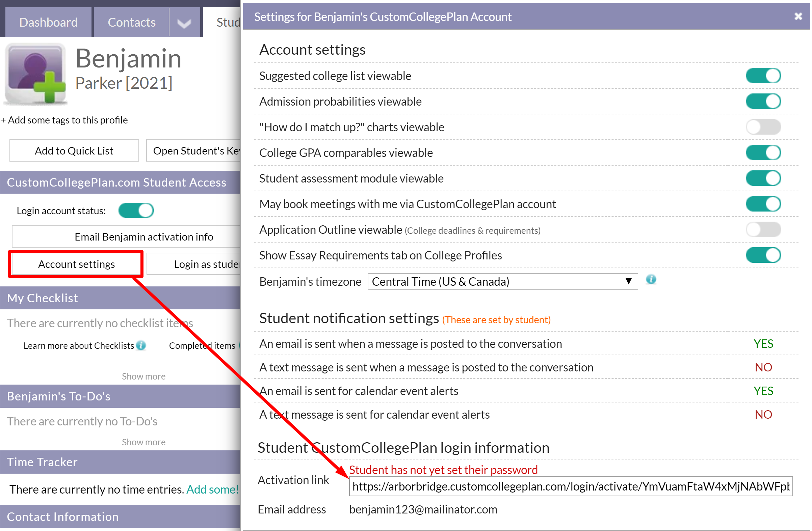Open Benjamin's timezone dropdown

click(502, 281)
